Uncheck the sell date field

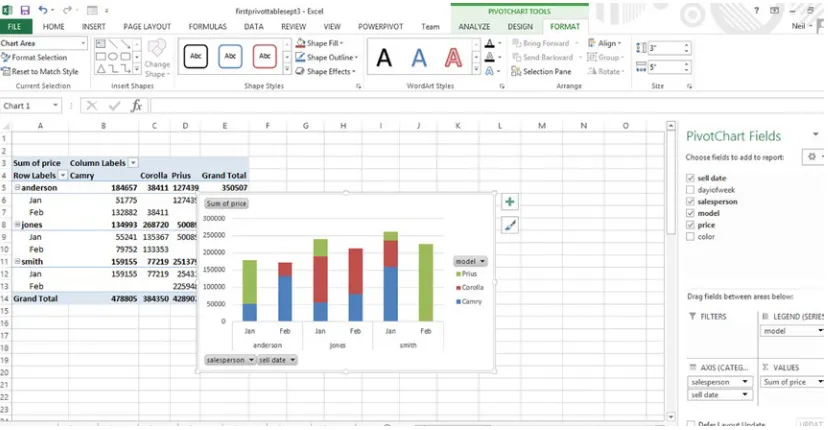coord(690,178)
